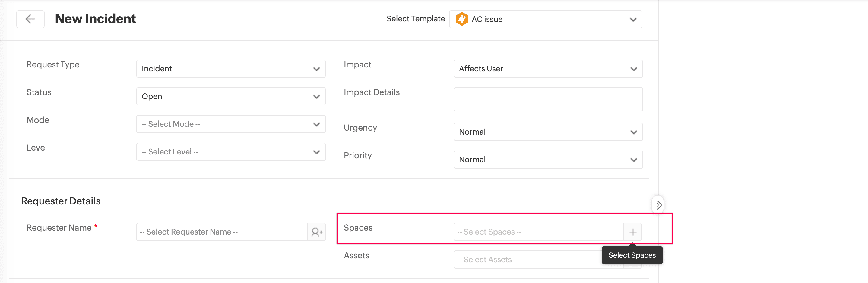This screenshot has height=283, width=868.
Task: Click the Impact Details text box
Action: pos(548,99)
